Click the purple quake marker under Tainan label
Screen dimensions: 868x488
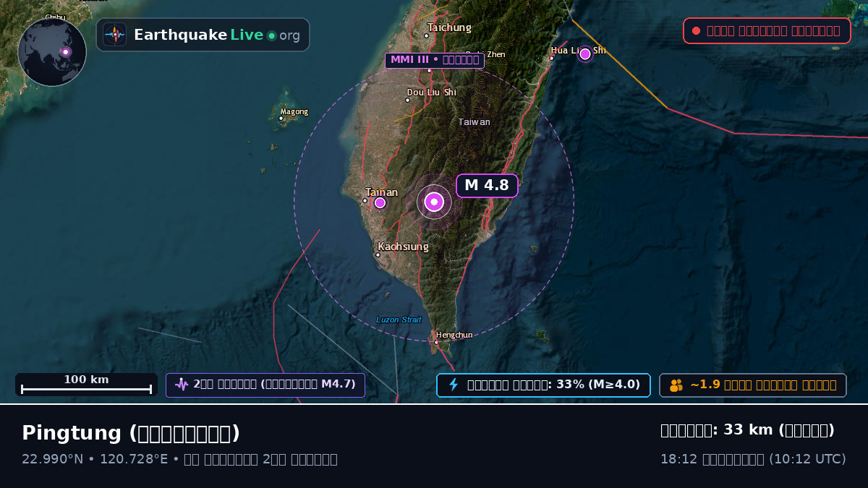pos(380,203)
